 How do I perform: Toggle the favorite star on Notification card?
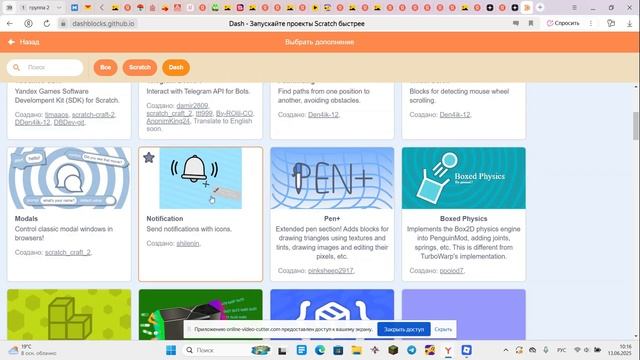149,157
